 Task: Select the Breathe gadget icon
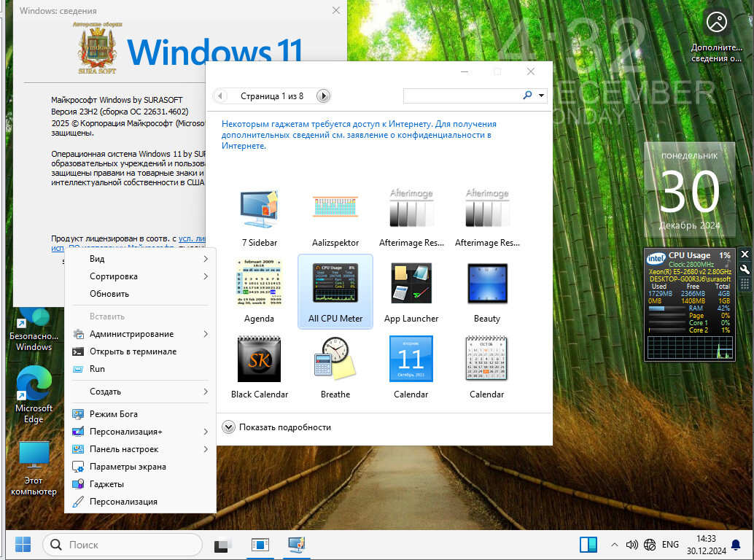point(335,359)
